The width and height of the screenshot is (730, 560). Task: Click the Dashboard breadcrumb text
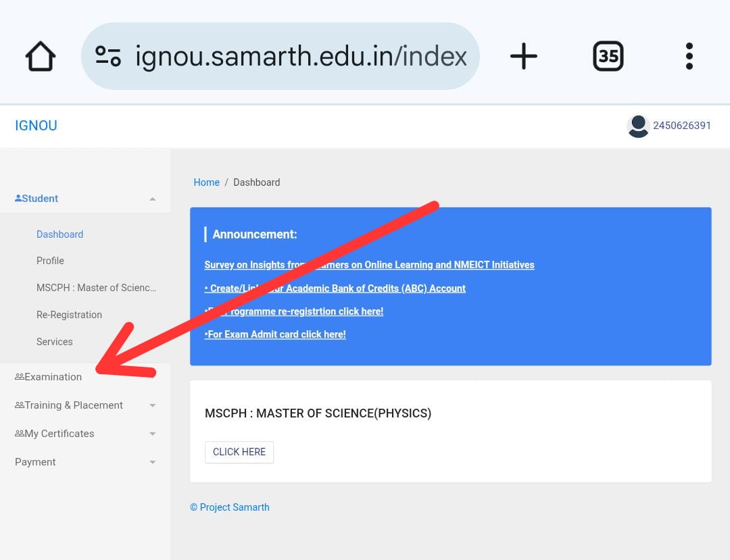tap(257, 182)
